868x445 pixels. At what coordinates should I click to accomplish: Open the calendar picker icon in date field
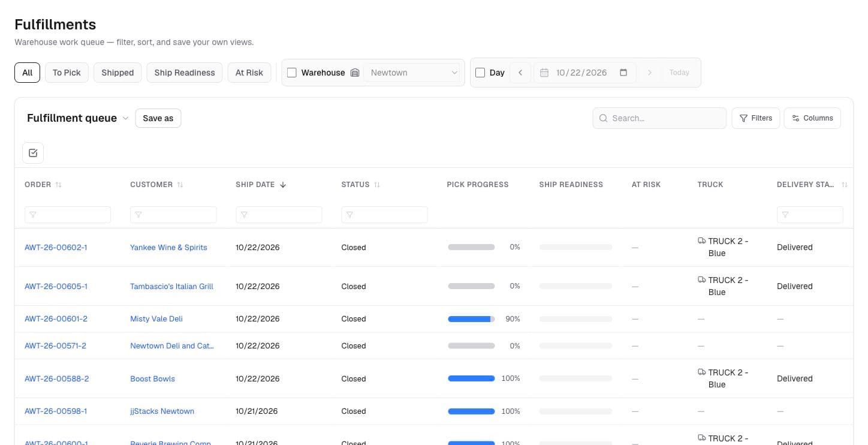point(623,73)
